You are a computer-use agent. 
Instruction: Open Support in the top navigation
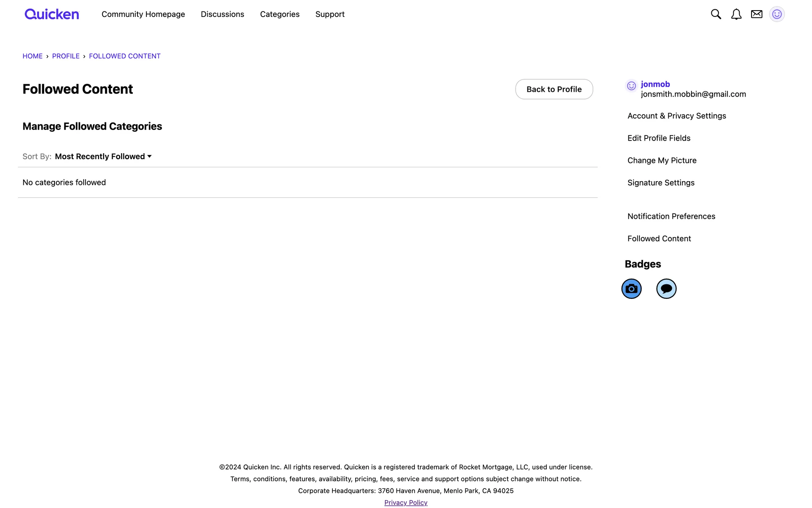[x=330, y=14]
